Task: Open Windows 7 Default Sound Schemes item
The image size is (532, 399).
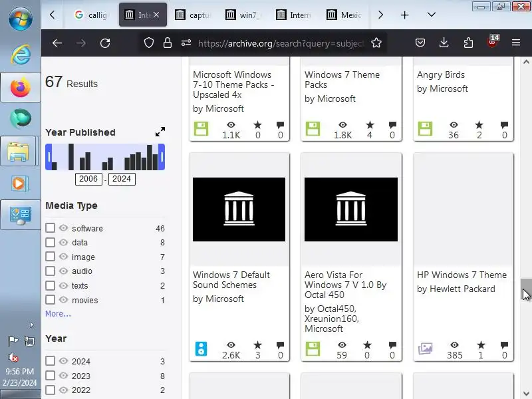Action: (231, 279)
